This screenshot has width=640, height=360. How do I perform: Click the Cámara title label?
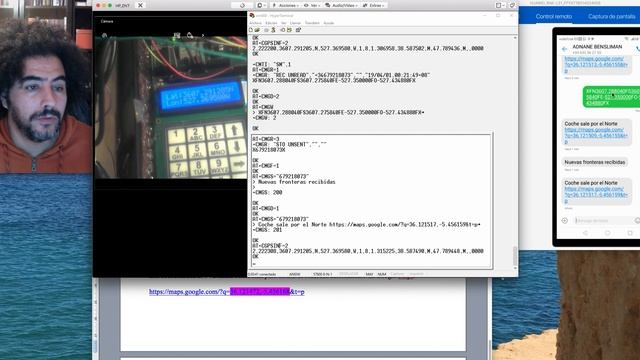(x=107, y=21)
